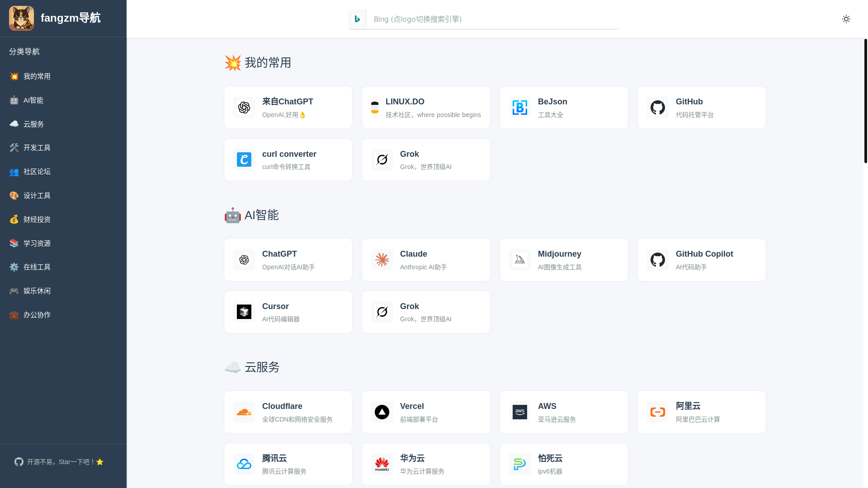Viewport: 868px width, 488px height.
Task: Open the 来自ChatGPT card title
Action: 288,102
